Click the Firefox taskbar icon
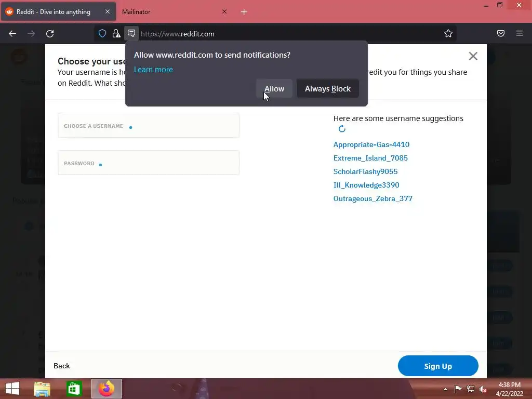 pos(106,389)
